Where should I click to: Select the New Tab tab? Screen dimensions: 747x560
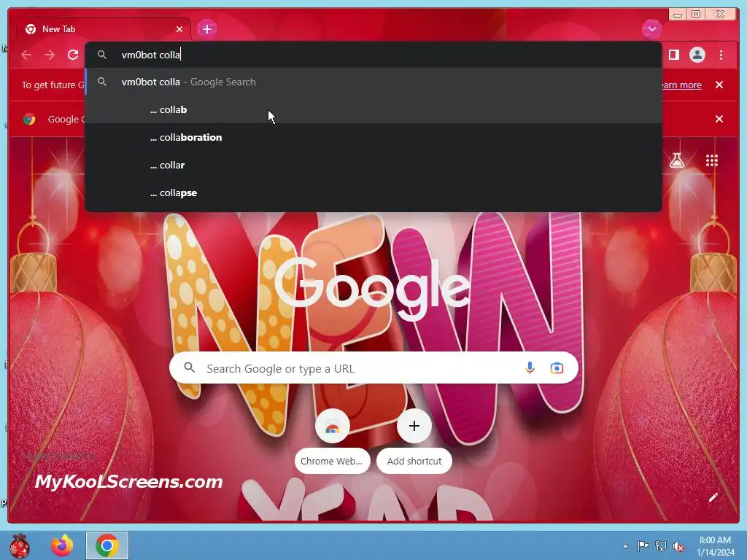104,29
